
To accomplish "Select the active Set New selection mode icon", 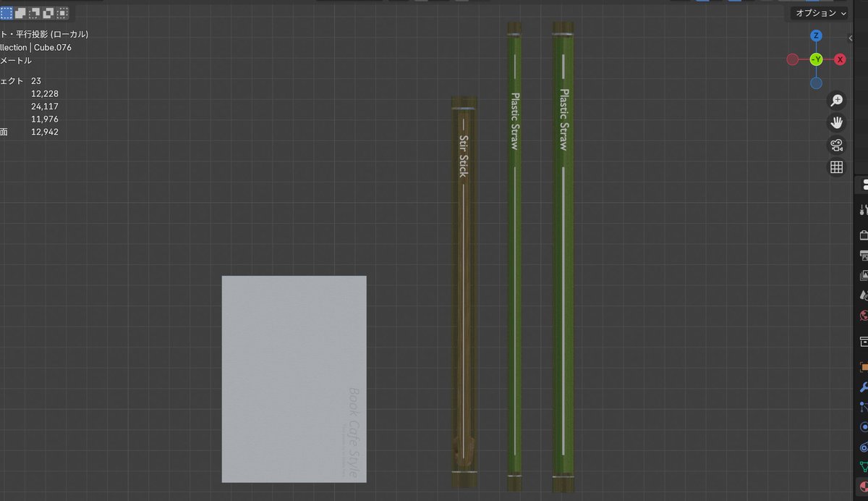I will coord(7,12).
